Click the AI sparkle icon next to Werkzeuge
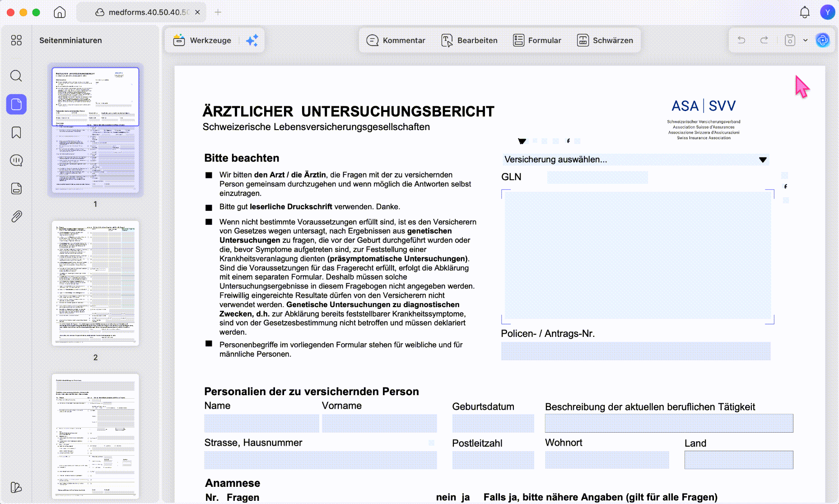This screenshot has width=839, height=504. 252,40
